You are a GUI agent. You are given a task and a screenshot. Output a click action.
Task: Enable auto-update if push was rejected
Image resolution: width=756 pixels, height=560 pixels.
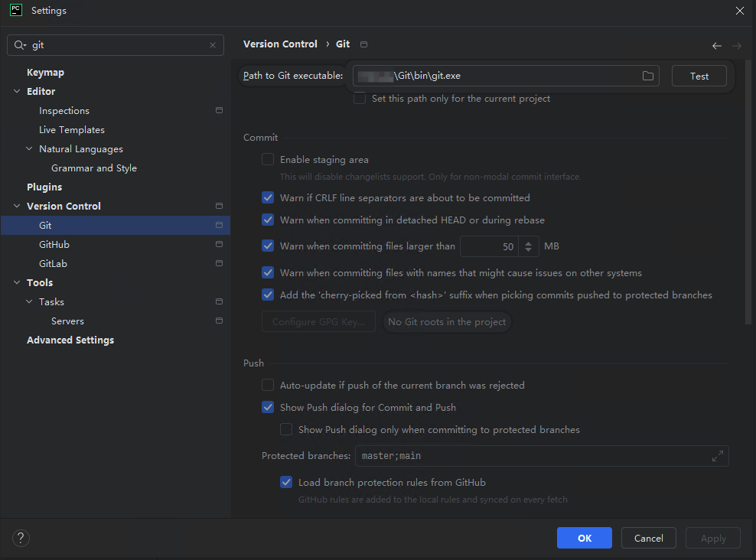(268, 385)
